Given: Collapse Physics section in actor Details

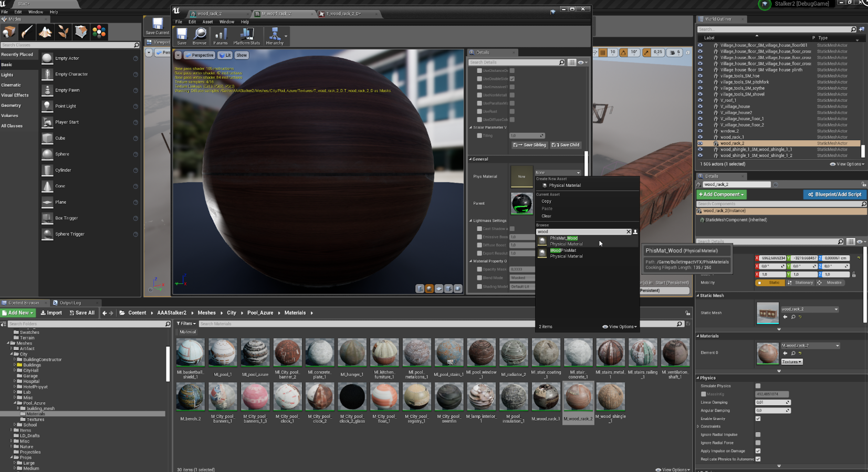Looking at the screenshot, I should [698, 378].
